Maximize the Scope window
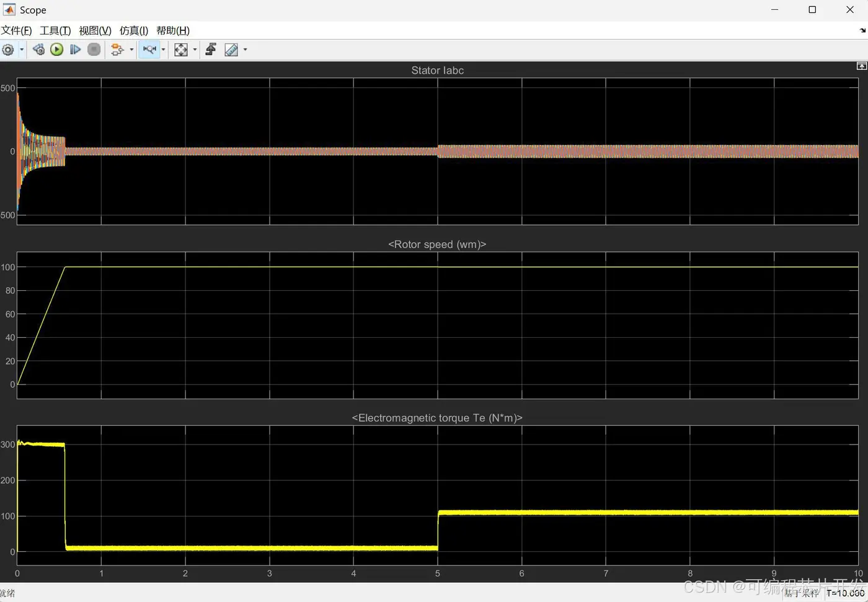Viewport: 868px width, 602px height. [812, 10]
